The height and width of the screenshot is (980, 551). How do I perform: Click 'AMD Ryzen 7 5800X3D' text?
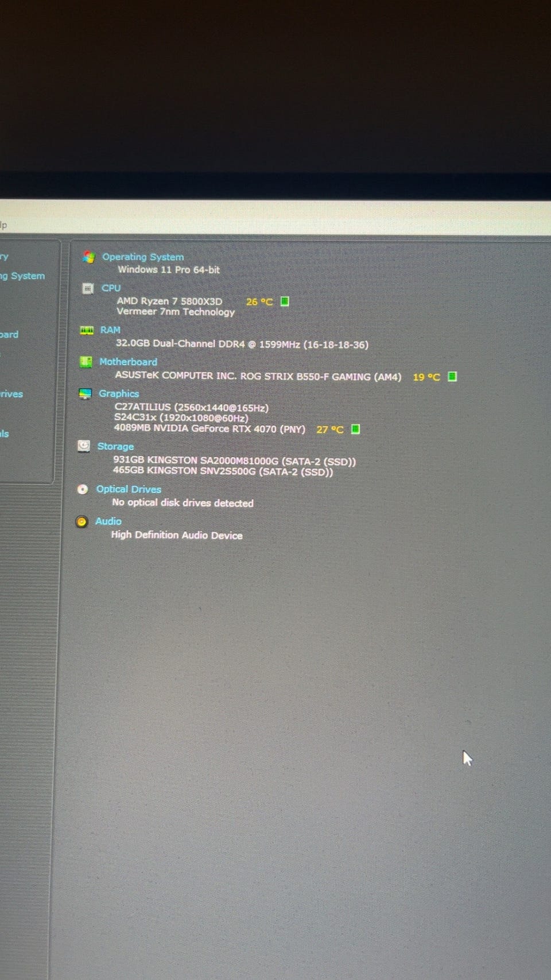tap(169, 301)
